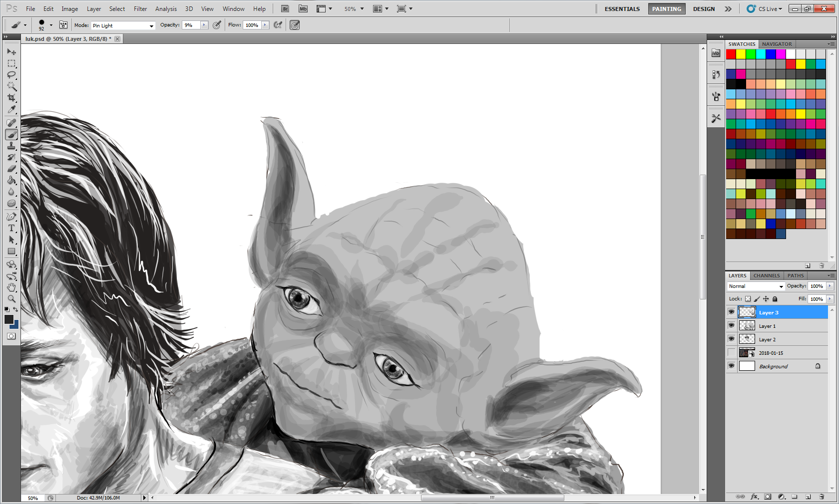The image size is (839, 504).
Task: Select the Type tool
Action: [x=11, y=228]
